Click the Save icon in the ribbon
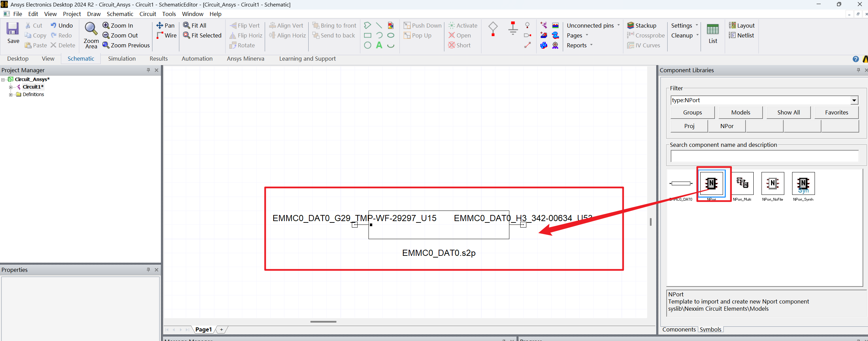868x341 pixels. click(x=13, y=33)
